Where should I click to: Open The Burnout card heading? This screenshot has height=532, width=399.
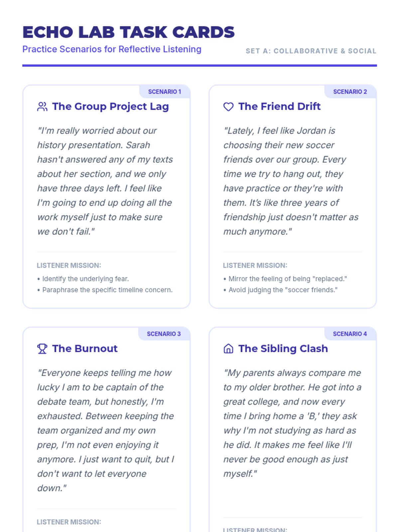pyautogui.click(x=85, y=348)
